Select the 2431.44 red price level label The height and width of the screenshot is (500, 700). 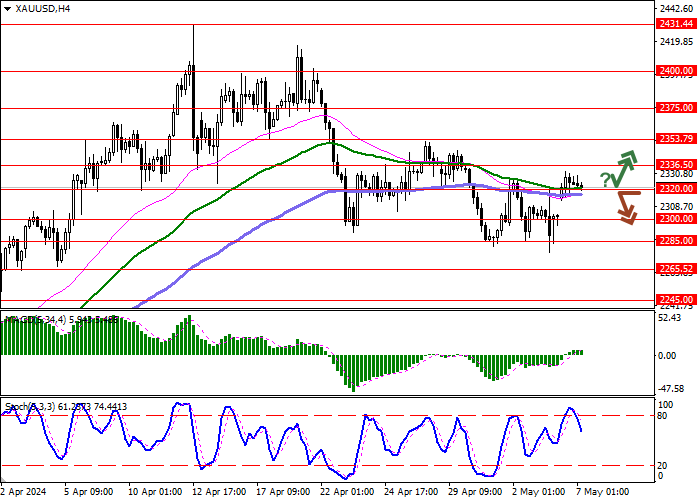click(x=676, y=24)
